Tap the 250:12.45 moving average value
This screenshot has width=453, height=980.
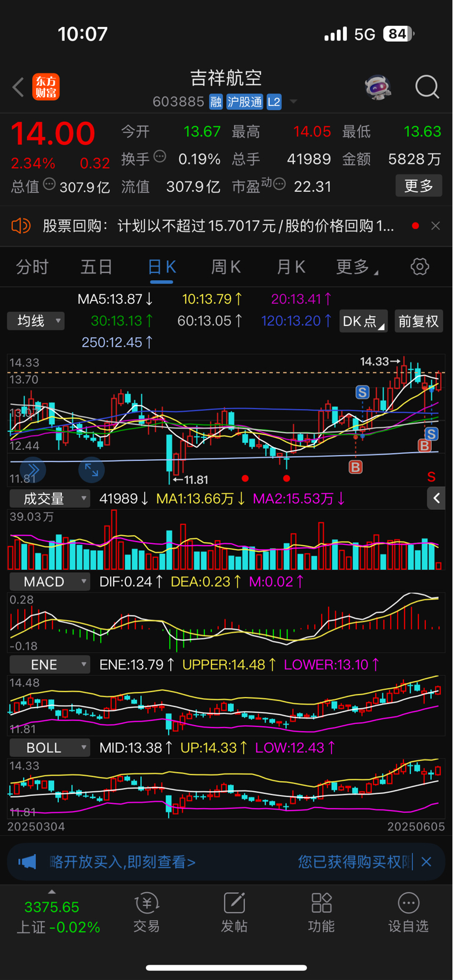coord(117,342)
